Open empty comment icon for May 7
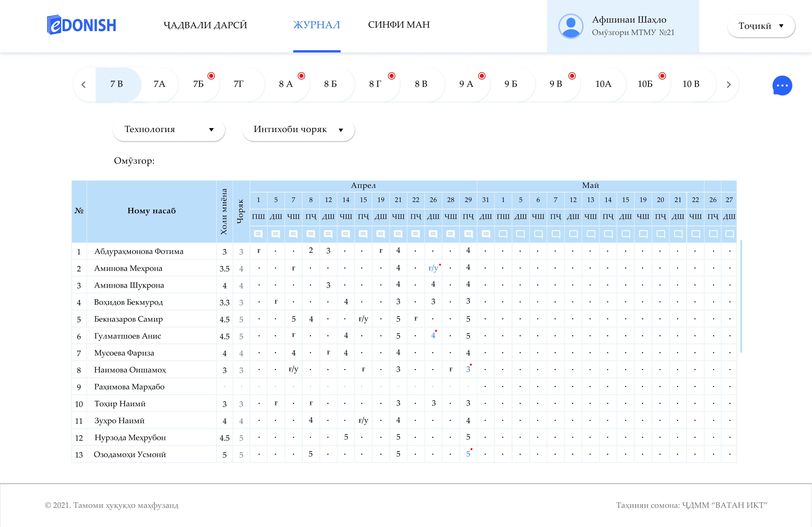 pyautogui.click(x=555, y=234)
